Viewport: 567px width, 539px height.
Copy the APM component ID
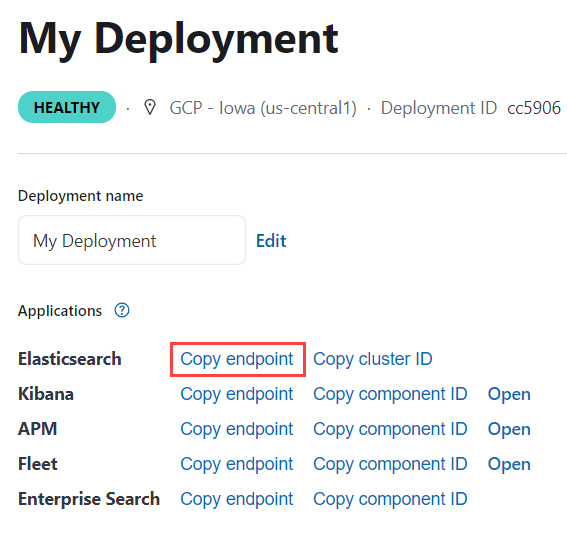[x=390, y=429]
